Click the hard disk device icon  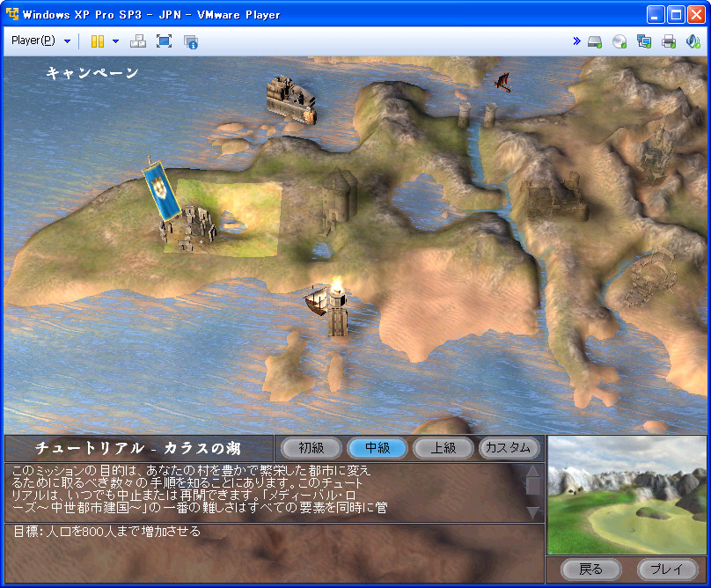(595, 41)
